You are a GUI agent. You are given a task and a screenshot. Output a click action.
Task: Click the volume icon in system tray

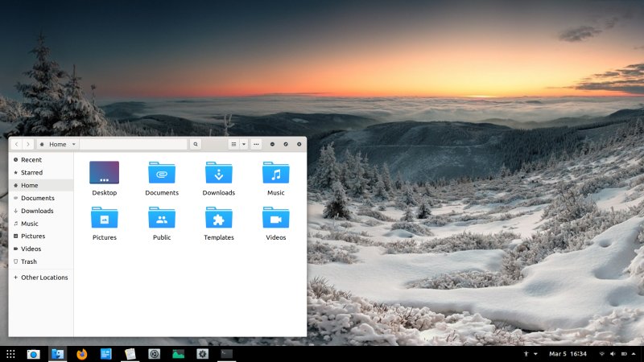pyautogui.click(x=613, y=354)
